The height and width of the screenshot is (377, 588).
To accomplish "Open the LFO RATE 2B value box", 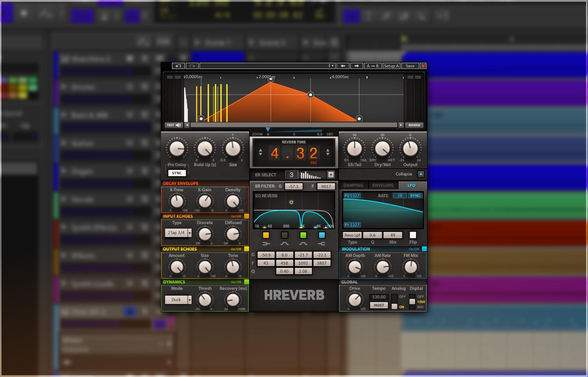I will 400,196.
